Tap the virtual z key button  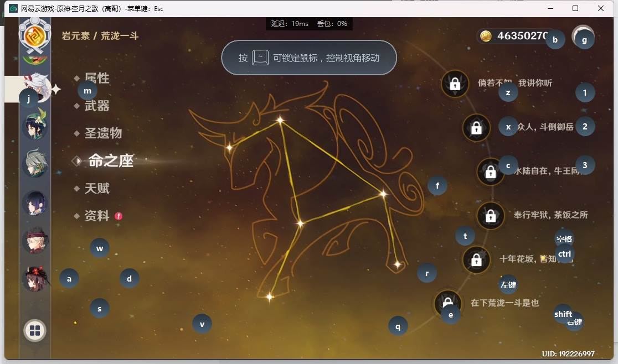click(508, 92)
